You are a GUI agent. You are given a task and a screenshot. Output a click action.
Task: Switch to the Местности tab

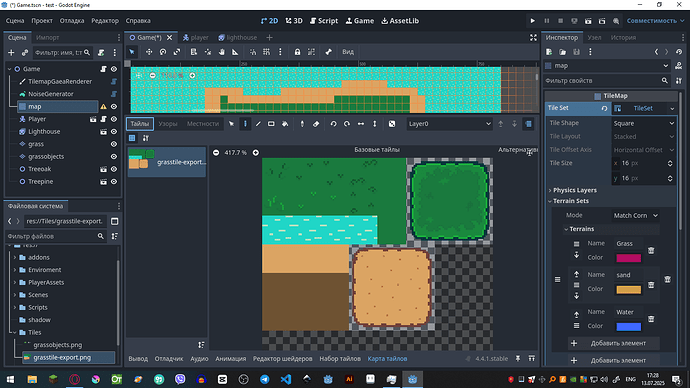coord(203,124)
